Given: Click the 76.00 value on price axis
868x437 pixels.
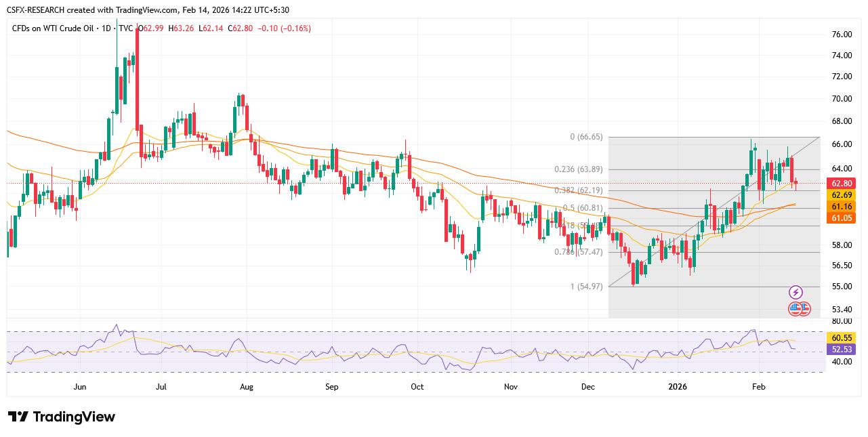Looking at the screenshot, I should [842, 35].
